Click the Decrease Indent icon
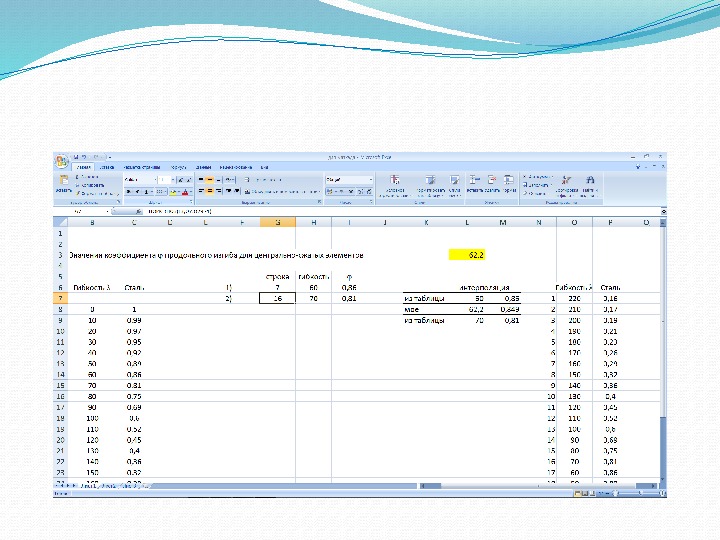 point(228,191)
